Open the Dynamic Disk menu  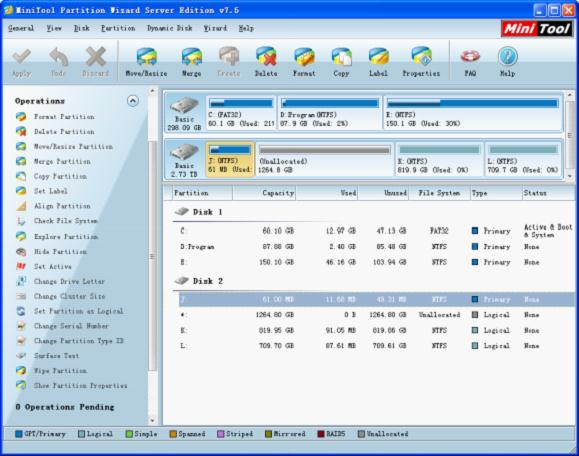(169, 28)
